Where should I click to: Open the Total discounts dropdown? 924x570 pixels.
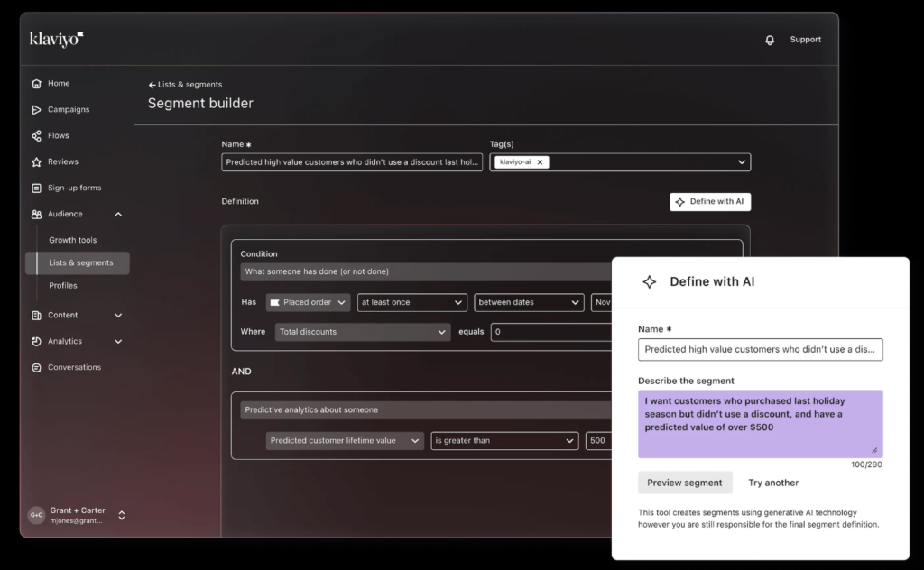(363, 332)
